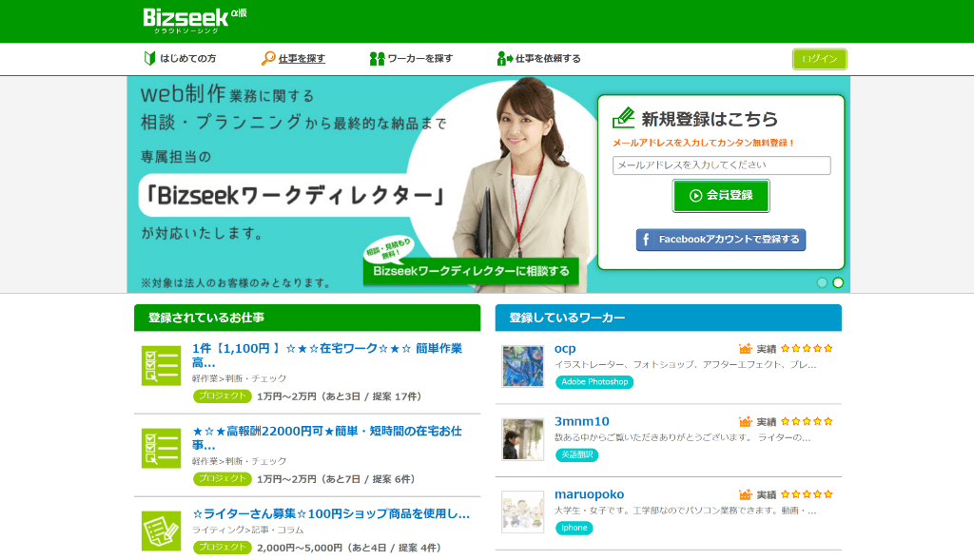Open the 仕事を依頼する menu item
Viewport: 974px width, 560px height.
tap(548, 59)
